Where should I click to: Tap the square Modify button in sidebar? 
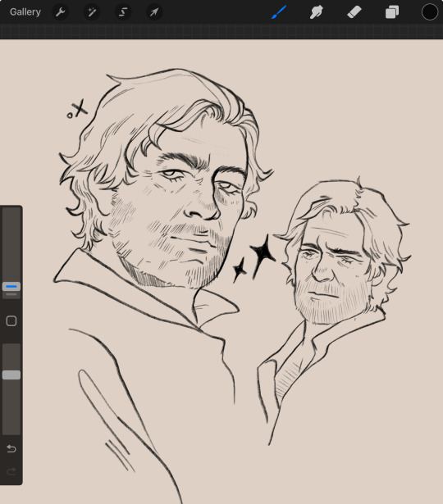point(11,320)
